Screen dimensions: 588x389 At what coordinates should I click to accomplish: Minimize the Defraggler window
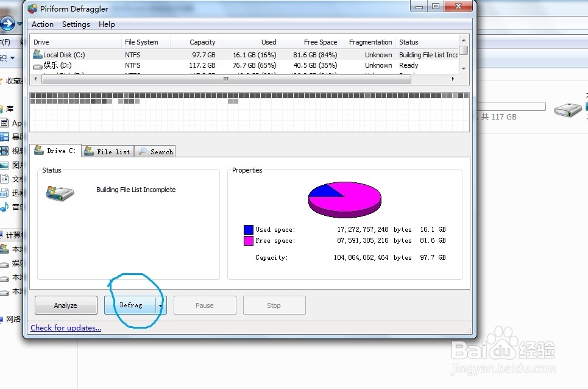coord(419,6)
